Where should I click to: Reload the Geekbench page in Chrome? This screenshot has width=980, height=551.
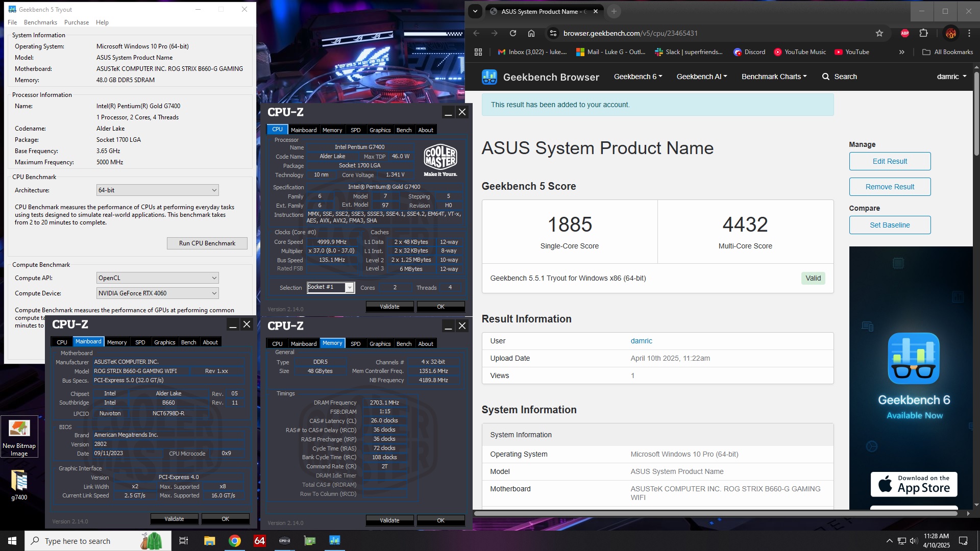click(x=513, y=33)
